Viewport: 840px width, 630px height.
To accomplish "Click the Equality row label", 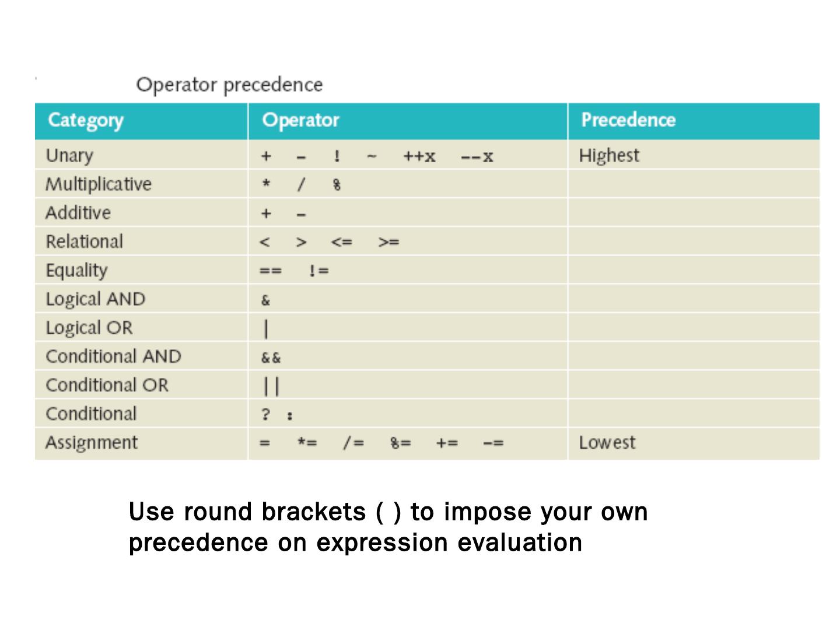I will (76, 271).
